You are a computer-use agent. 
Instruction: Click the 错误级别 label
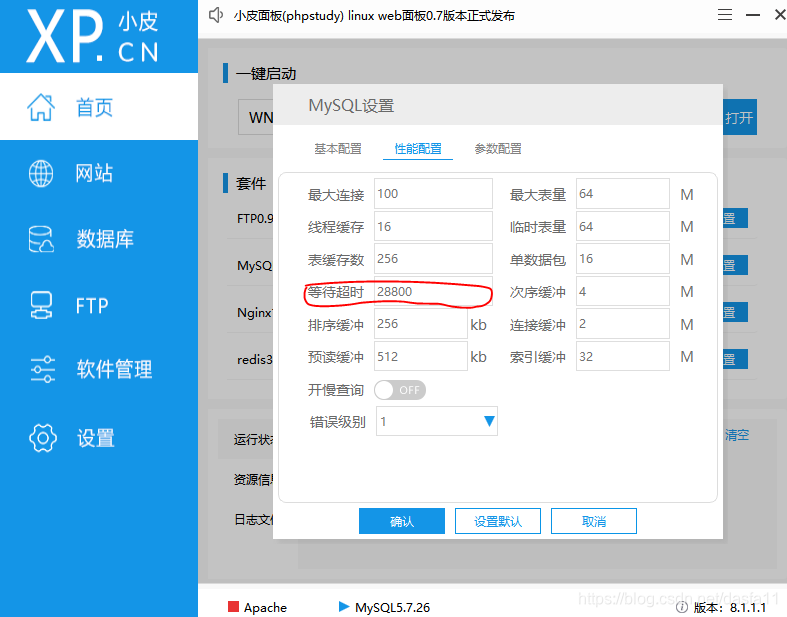click(x=337, y=422)
